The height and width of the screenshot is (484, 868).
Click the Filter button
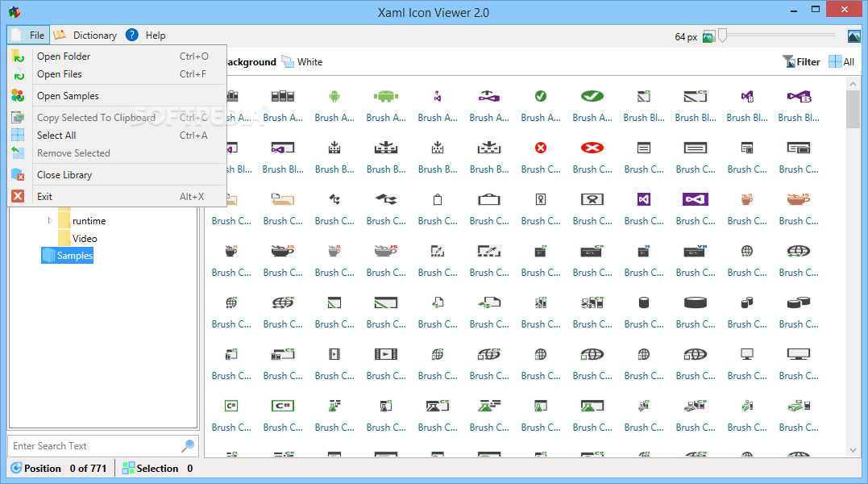800,62
